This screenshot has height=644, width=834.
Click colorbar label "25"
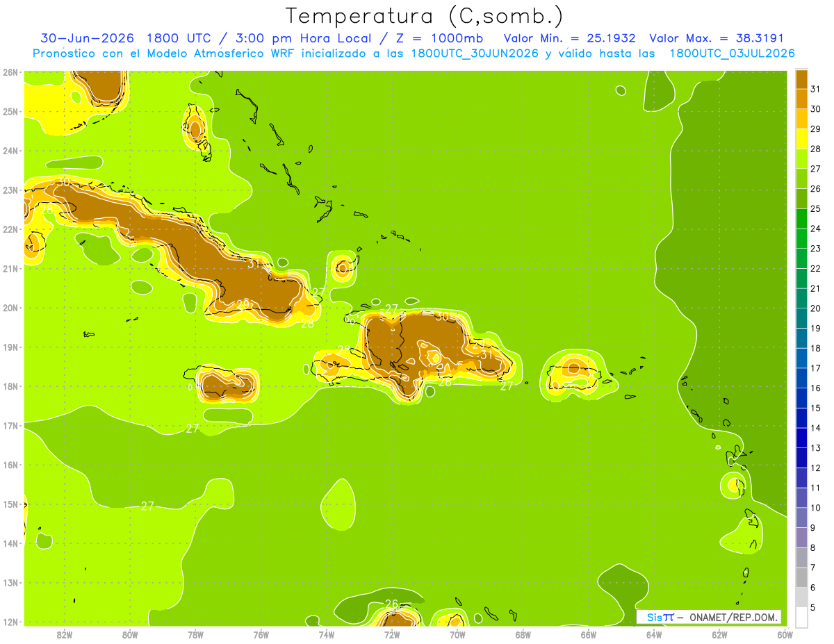click(x=816, y=208)
